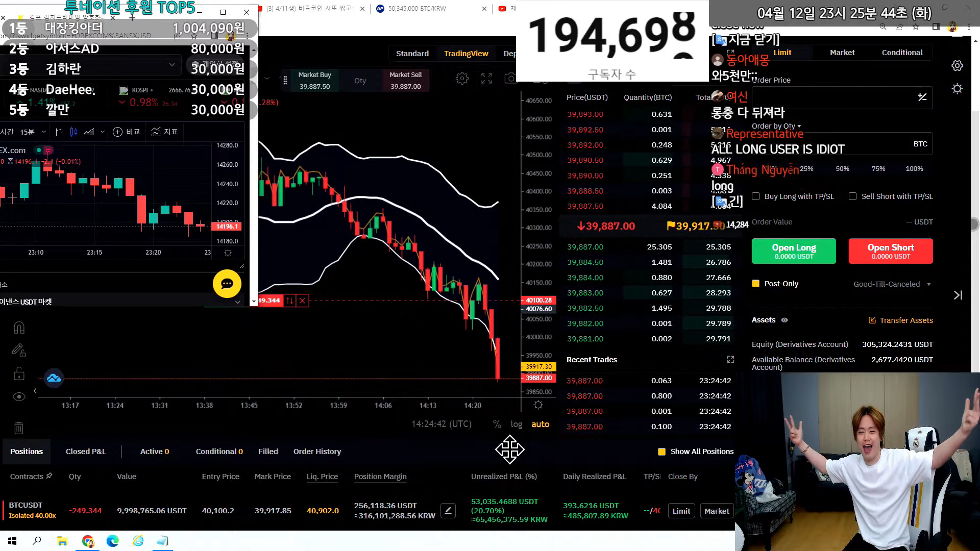This screenshot has height=551, width=980.
Task: Open the Filled orders tab
Action: (x=268, y=452)
